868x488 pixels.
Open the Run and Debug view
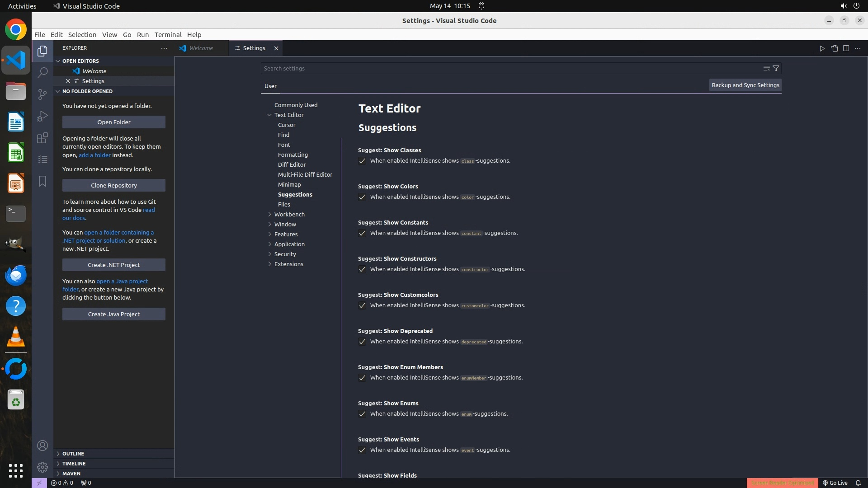[x=42, y=116]
